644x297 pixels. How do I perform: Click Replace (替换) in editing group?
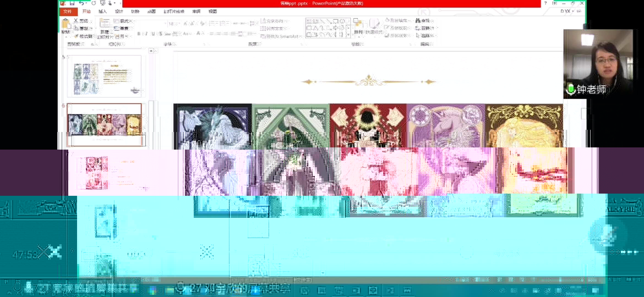[x=426, y=28]
